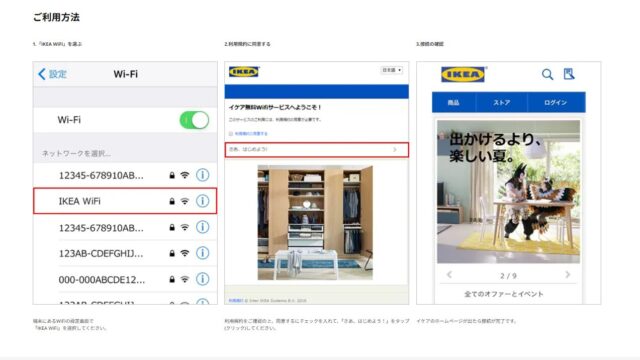
Task: Click step 3 caption above homepage
Action: click(430, 44)
